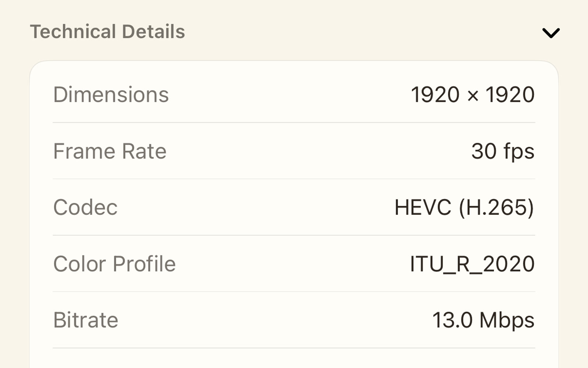This screenshot has width=588, height=368.
Task: Click the word Profile in Color Profile
Action: [144, 264]
